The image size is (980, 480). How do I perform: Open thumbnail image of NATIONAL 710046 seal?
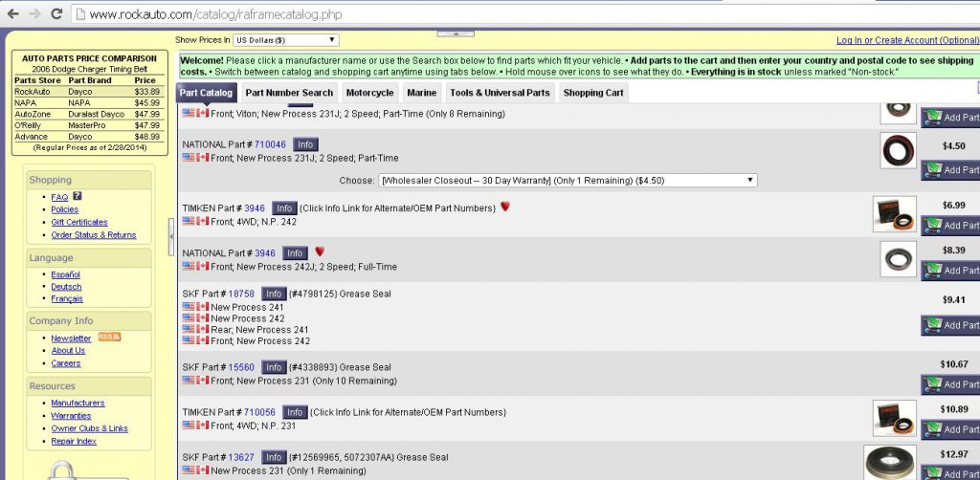pyautogui.click(x=898, y=150)
